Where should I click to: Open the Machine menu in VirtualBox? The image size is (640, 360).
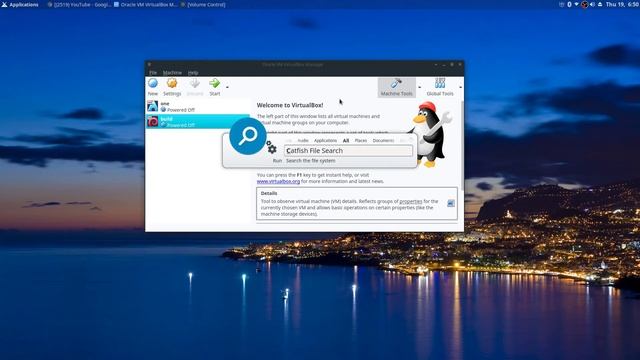[172, 73]
